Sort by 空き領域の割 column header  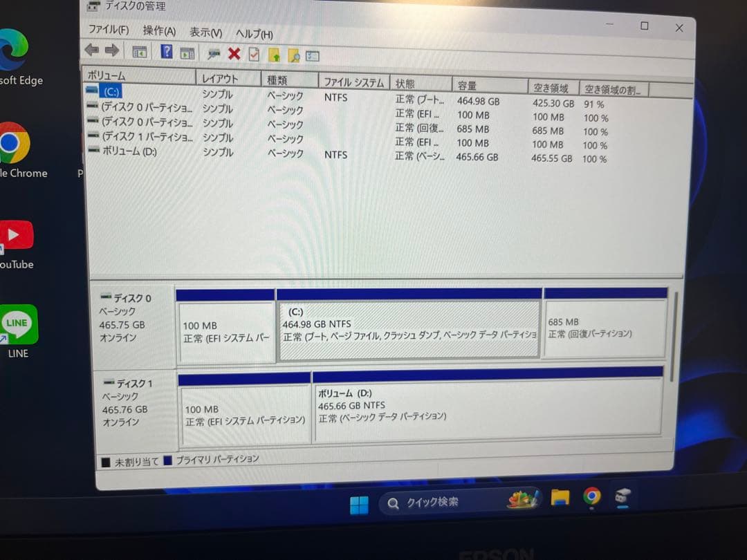tap(614, 89)
